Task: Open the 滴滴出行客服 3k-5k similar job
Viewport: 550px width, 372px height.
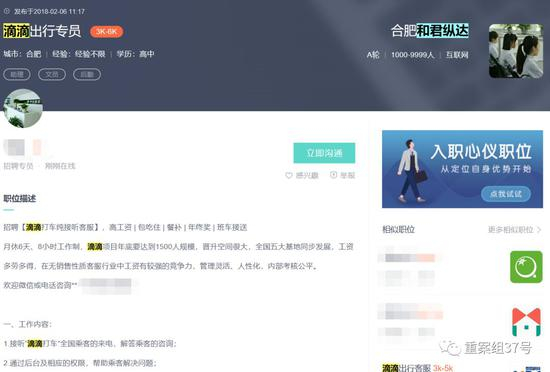Action: pos(417,368)
